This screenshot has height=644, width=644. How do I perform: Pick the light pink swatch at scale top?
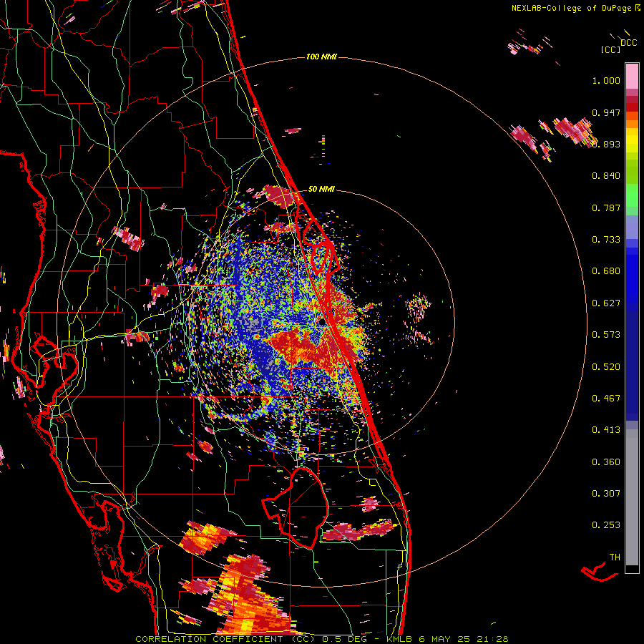pos(632,76)
